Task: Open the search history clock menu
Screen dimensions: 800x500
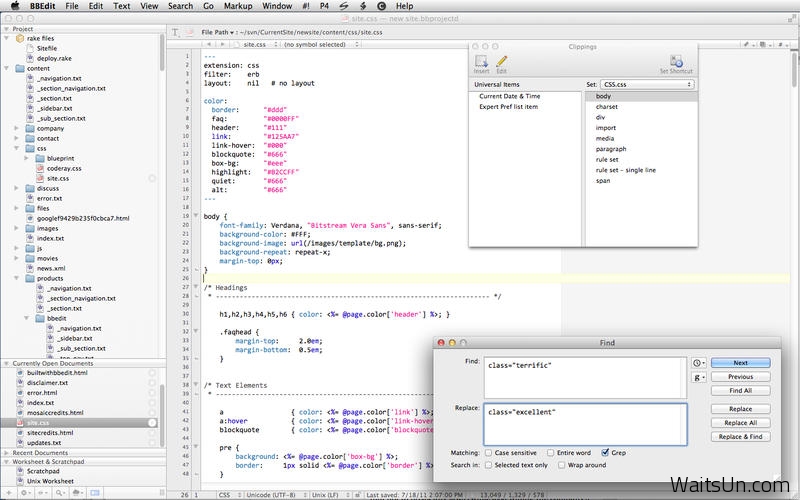Action: click(x=698, y=363)
